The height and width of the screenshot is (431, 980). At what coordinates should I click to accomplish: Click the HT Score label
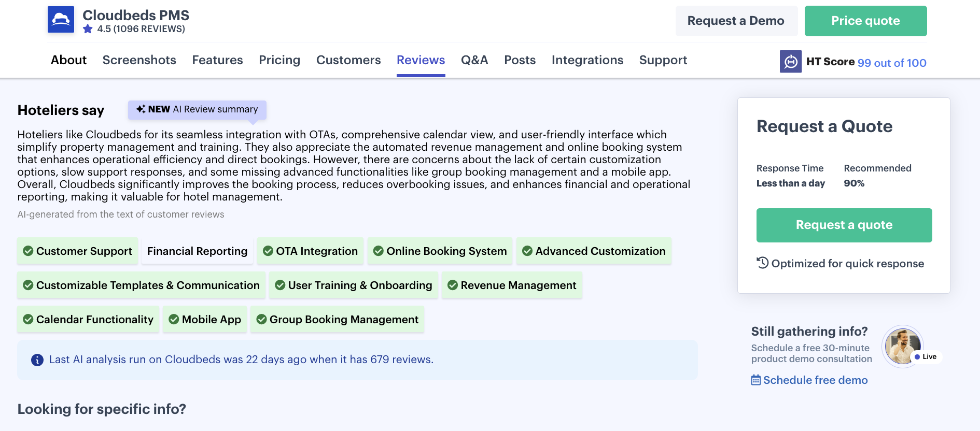coord(830,62)
